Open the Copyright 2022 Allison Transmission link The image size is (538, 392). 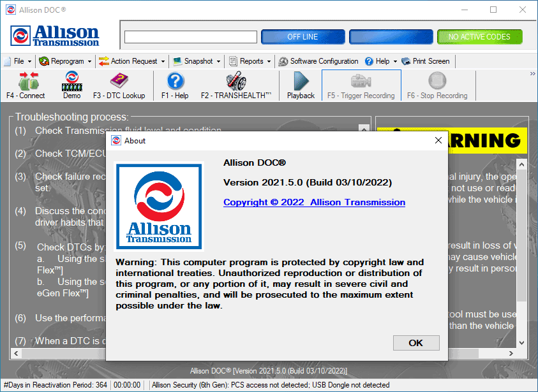314,202
